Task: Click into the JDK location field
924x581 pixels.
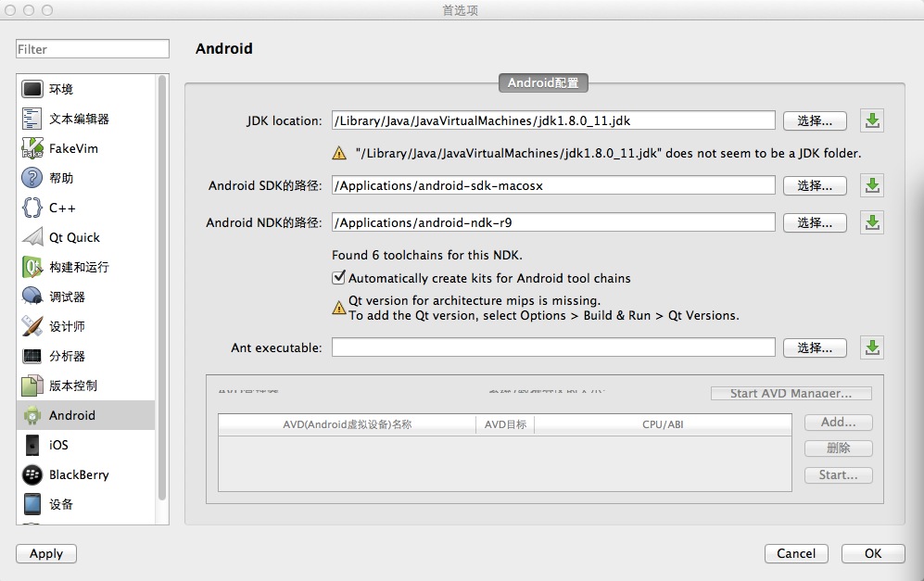Action: (553, 120)
